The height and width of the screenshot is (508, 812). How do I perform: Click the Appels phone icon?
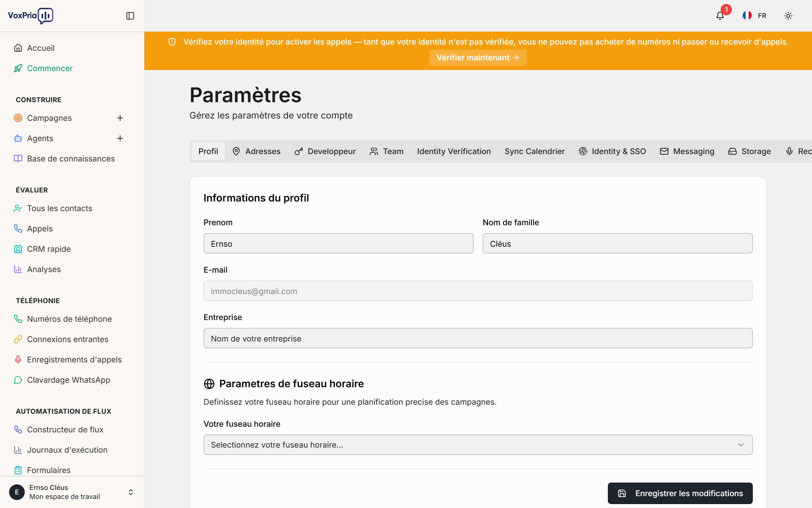(18, 229)
